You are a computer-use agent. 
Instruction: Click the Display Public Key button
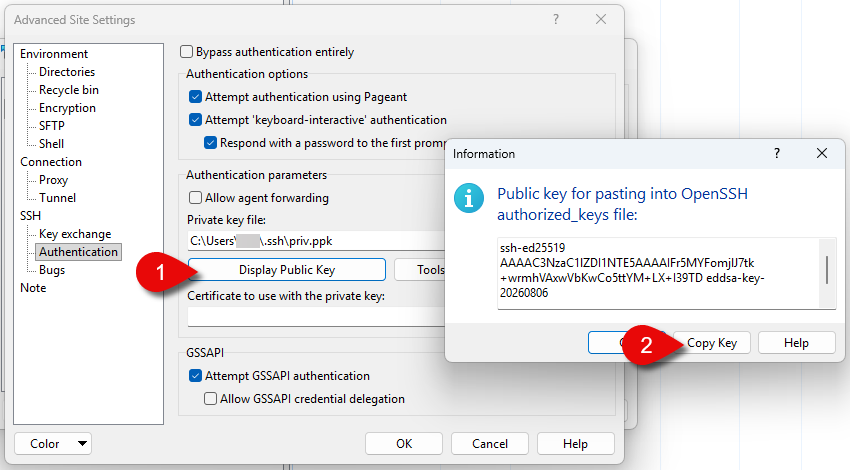click(287, 270)
